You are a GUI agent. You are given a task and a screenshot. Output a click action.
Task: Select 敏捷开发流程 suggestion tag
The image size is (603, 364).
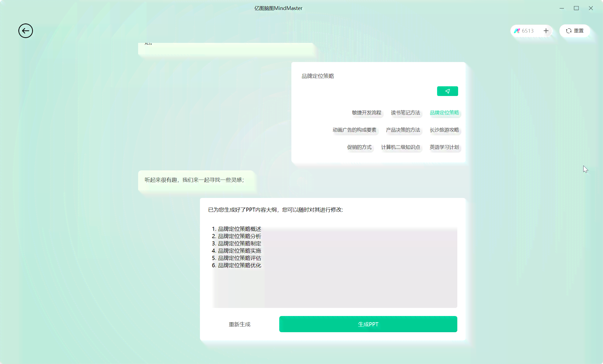click(x=367, y=112)
